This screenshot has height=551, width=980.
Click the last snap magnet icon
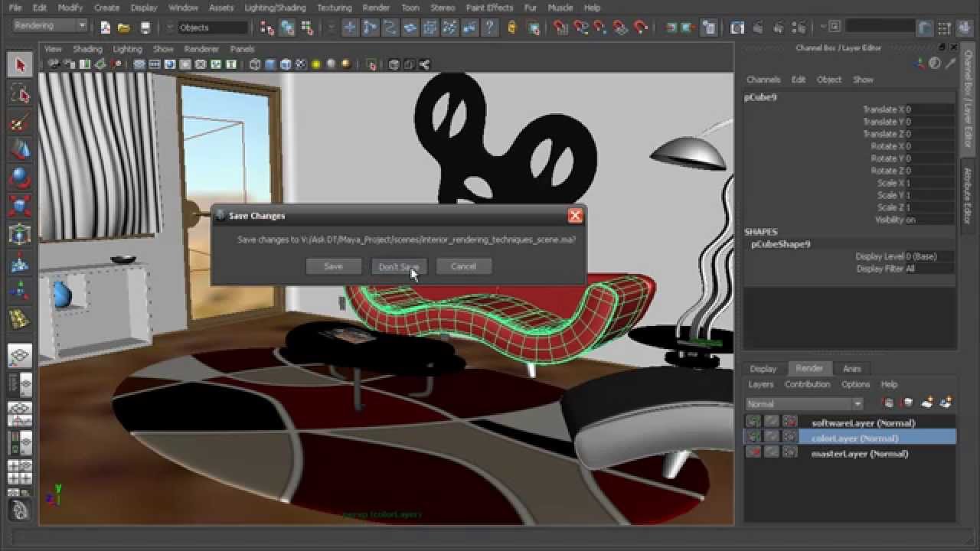(x=641, y=28)
